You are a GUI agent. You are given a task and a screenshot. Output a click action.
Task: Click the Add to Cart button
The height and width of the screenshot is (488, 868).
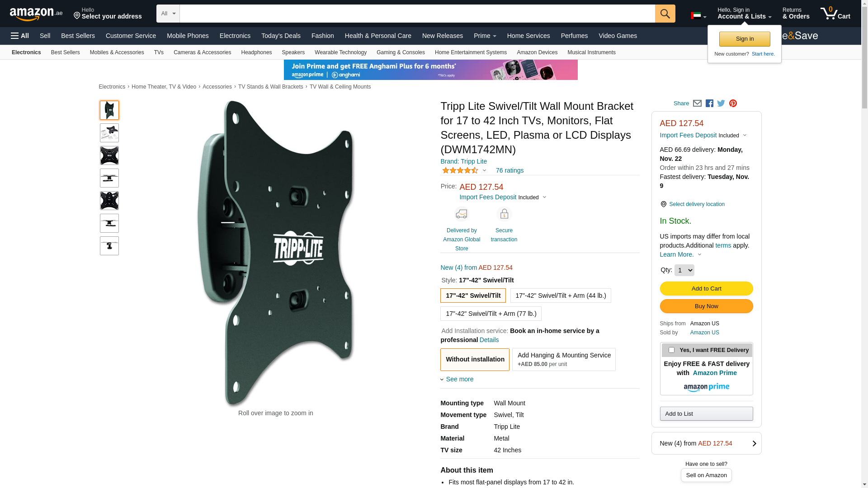coord(706,289)
